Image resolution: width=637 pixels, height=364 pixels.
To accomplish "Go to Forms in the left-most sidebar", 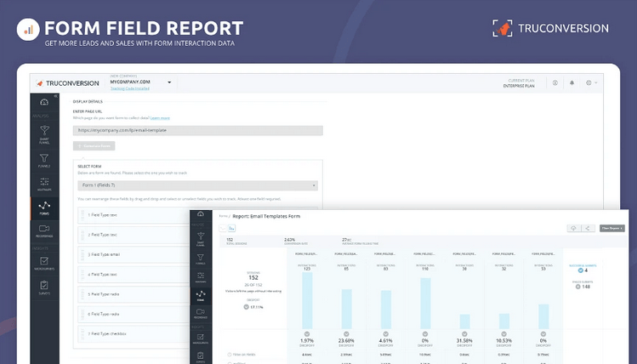I will pos(43,207).
